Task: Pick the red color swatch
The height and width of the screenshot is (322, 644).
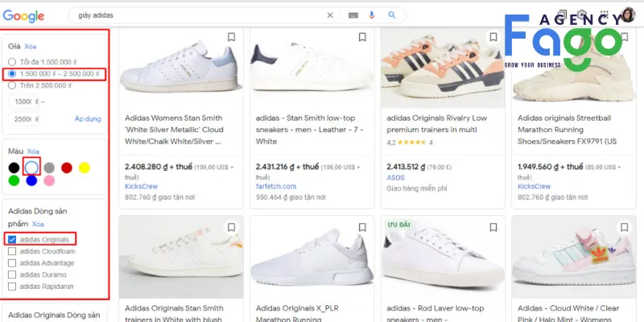Action: [x=67, y=167]
